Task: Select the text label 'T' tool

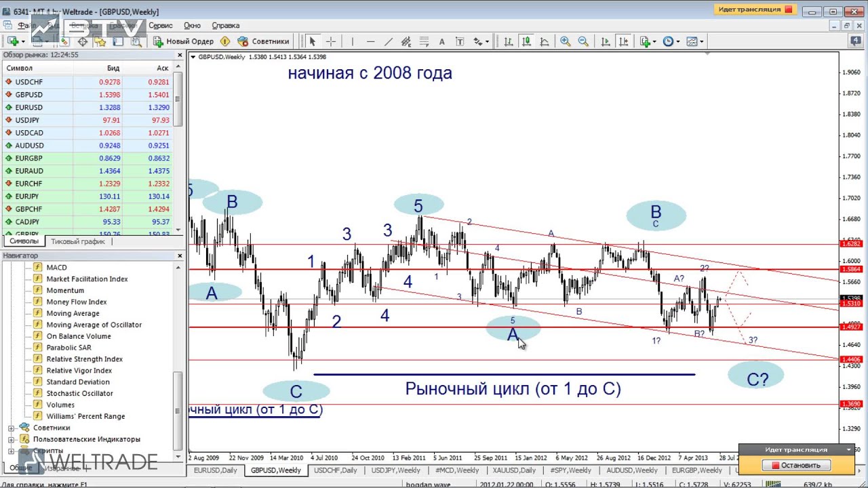Action: pyautogui.click(x=460, y=41)
